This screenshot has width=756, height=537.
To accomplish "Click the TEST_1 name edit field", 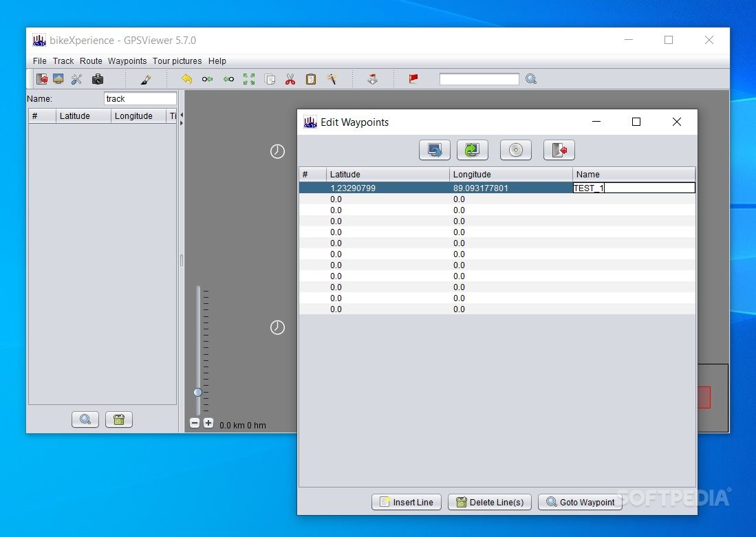I will pyautogui.click(x=634, y=188).
